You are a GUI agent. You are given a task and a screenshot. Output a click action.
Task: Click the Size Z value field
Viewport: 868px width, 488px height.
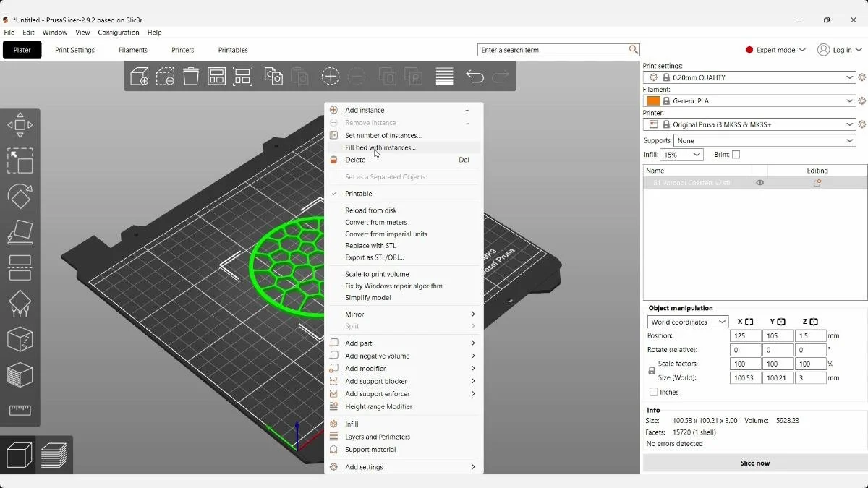[x=811, y=378]
